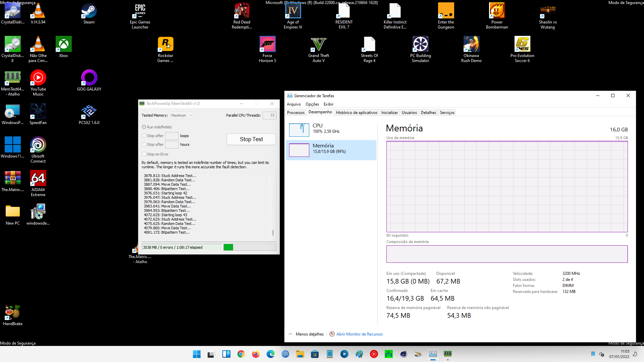644x362 pixels.
Task: Click the volume muted tray icon
Action: (602, 354)
